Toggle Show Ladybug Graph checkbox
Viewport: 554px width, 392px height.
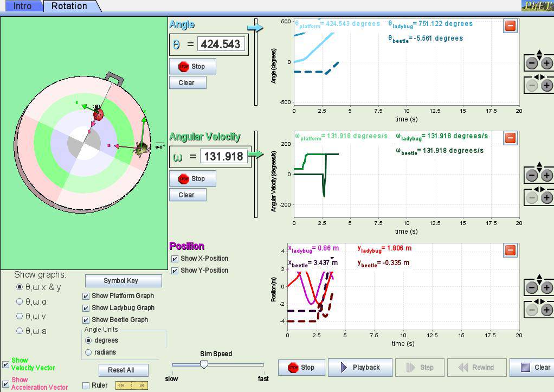click(86, 308)
